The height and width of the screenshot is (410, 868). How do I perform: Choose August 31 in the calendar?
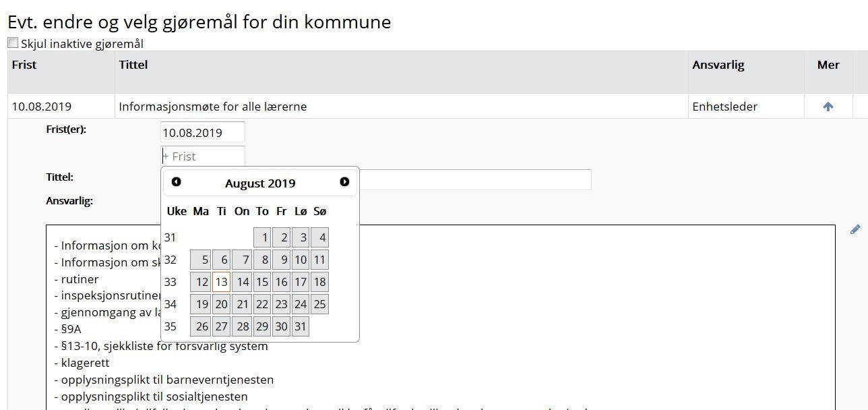pyautogui.click(x=301, y=326)
